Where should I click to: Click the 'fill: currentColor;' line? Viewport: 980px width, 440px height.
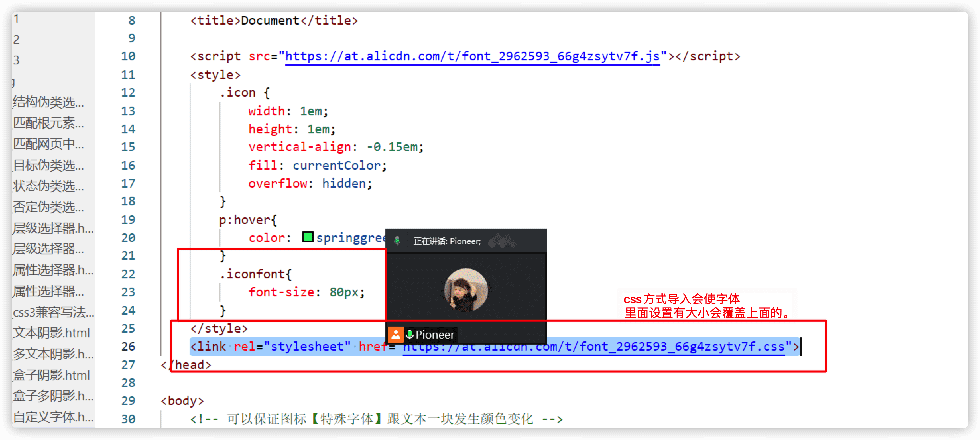[x=318, y=165]
